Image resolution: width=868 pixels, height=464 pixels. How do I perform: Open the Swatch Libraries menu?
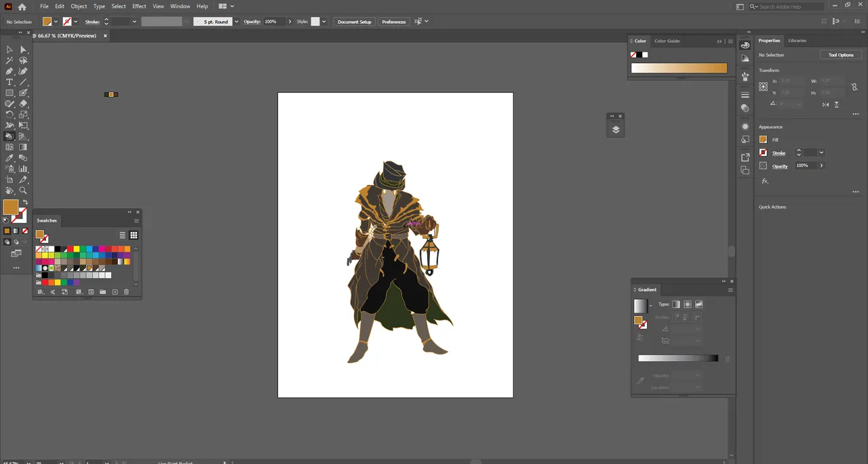[40, 292]
